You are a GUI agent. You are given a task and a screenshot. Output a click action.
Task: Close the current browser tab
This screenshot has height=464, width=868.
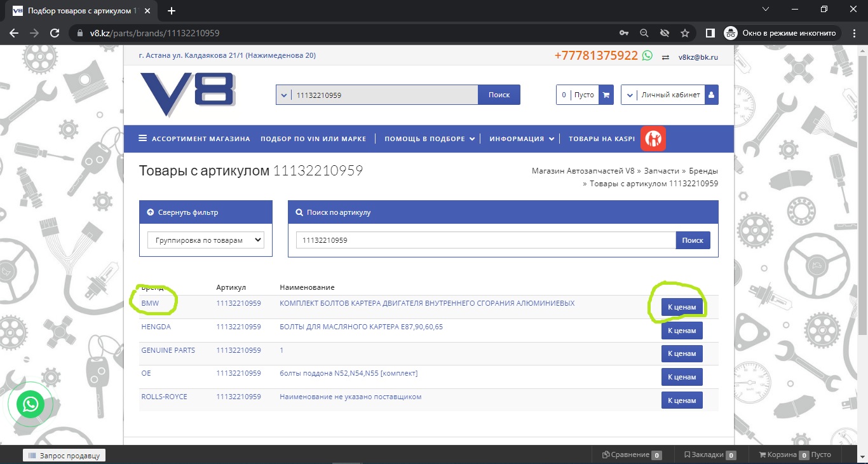click(x=147, y=11)
